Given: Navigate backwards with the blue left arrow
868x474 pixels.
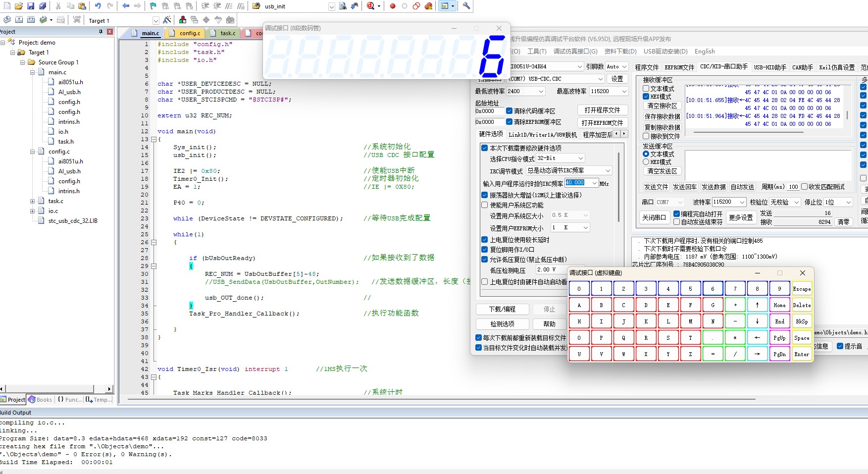Looking at the screenshot, I should 126,6.
